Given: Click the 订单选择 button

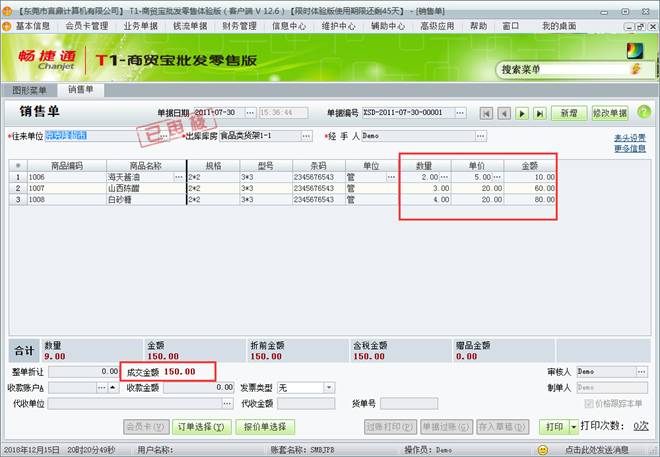Looking at the screenshot, I should (200, 427).
